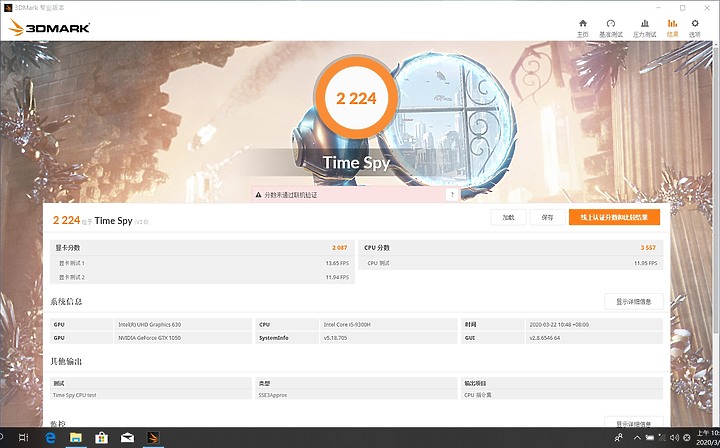The image size is (720, 448).
Task: Click the orange online validate and compare button
Action: click(614, 218)
